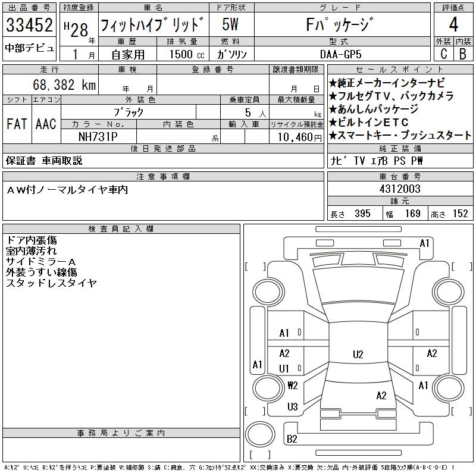Click sales point ★スマートキー・プッシュスタート
This screenshot has height=476, width=476.
400,136
